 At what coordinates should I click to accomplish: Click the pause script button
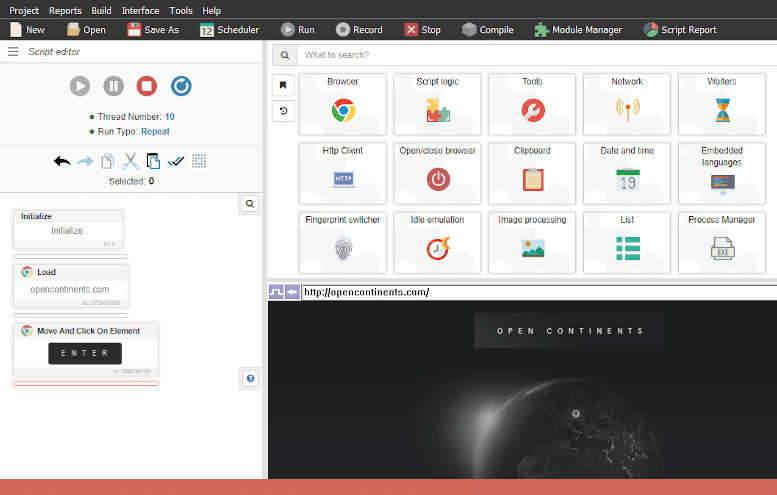point(113,86)
